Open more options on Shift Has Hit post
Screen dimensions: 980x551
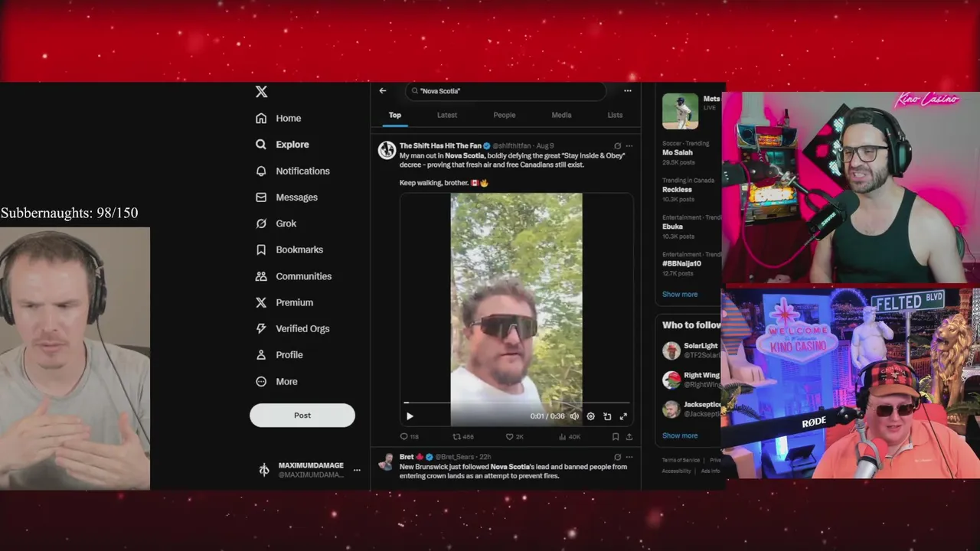(x=629, y=146)
